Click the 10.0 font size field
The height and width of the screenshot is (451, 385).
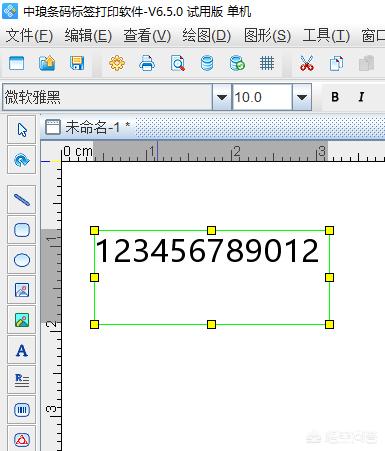point(262,97)
